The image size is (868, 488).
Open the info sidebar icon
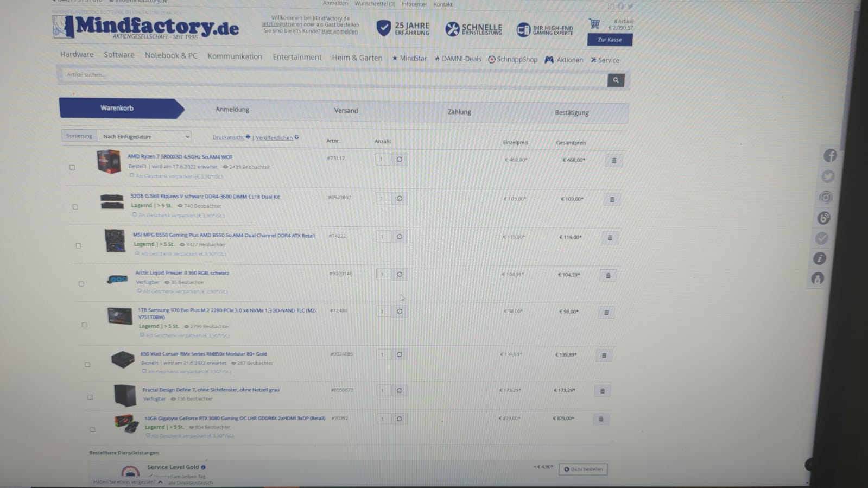click(x=820, y=258)
